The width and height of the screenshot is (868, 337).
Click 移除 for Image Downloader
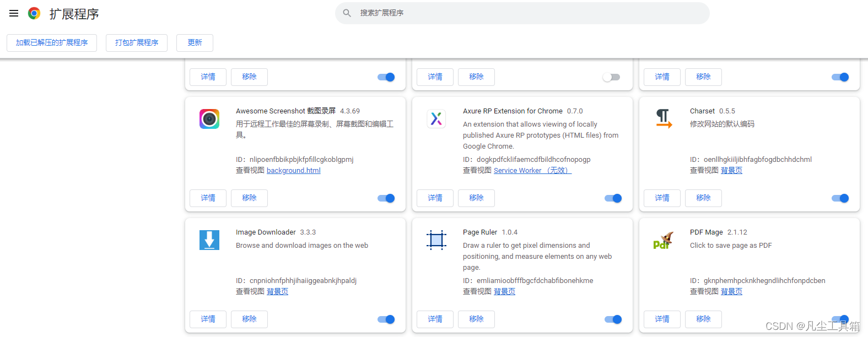(249, 319)
